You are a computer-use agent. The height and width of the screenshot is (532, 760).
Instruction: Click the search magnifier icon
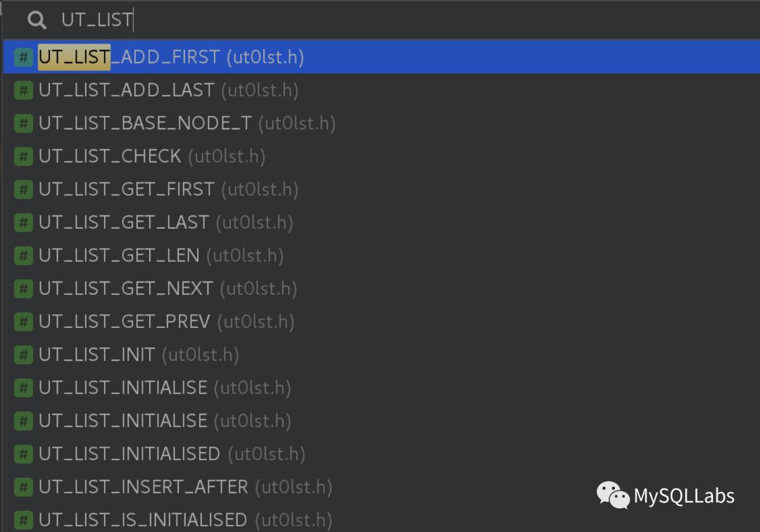(x=36, y=20)
